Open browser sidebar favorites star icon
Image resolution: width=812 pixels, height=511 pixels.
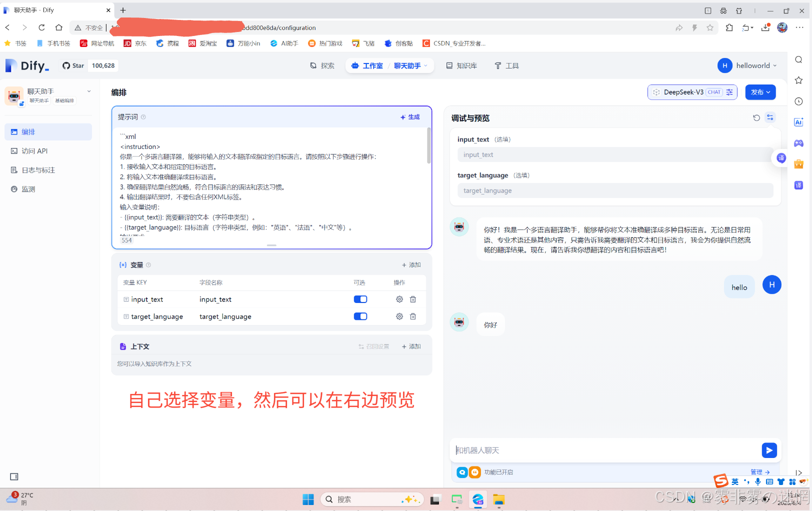798,80
